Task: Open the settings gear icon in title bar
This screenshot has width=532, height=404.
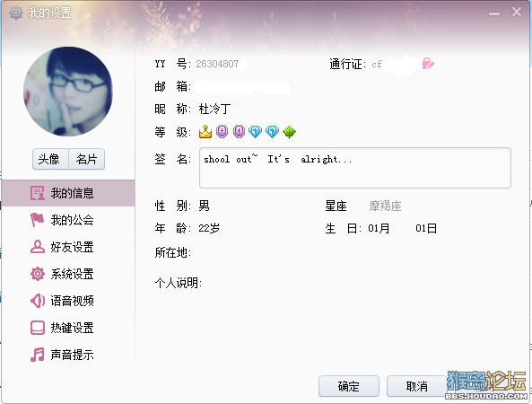Action: (15, 13)
